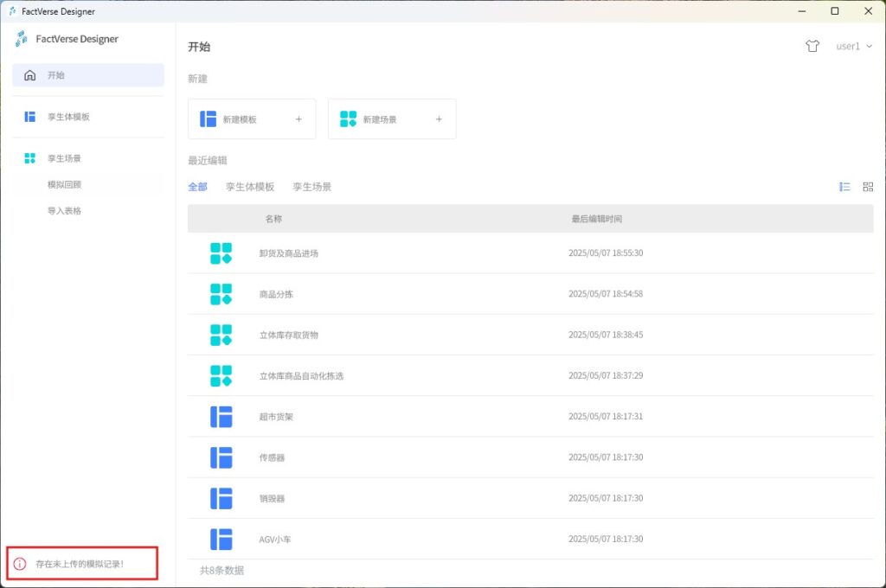The width and height of the screenshot is (886, 588).
Task: Open 导入表格 sub-item
Action: pos(65,210)
